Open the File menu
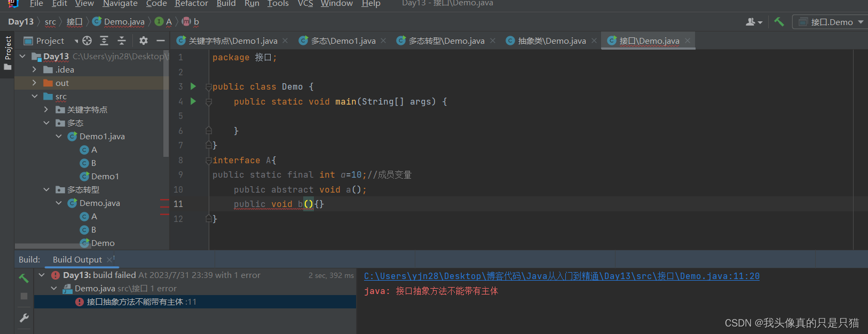Image resolution: width=868 pixels, height=334 pixels. [36, 4]
